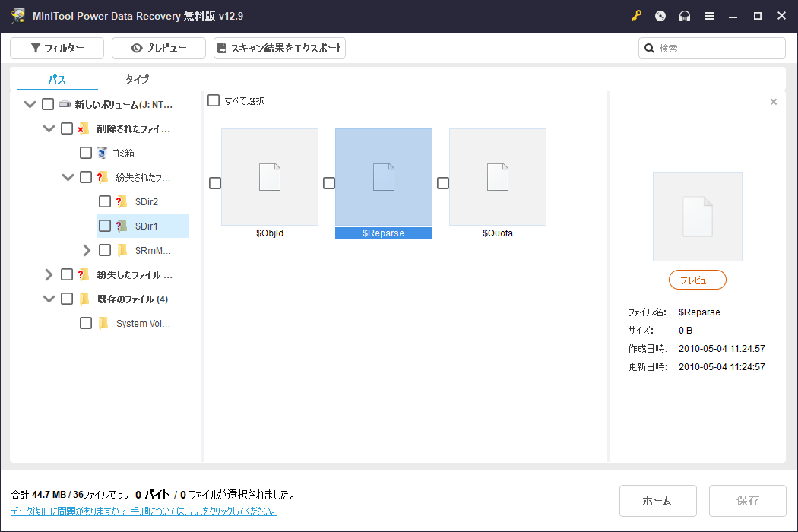Tick the checkbox beside $Reparse file
Screen dimensions: 798x532
329,182
